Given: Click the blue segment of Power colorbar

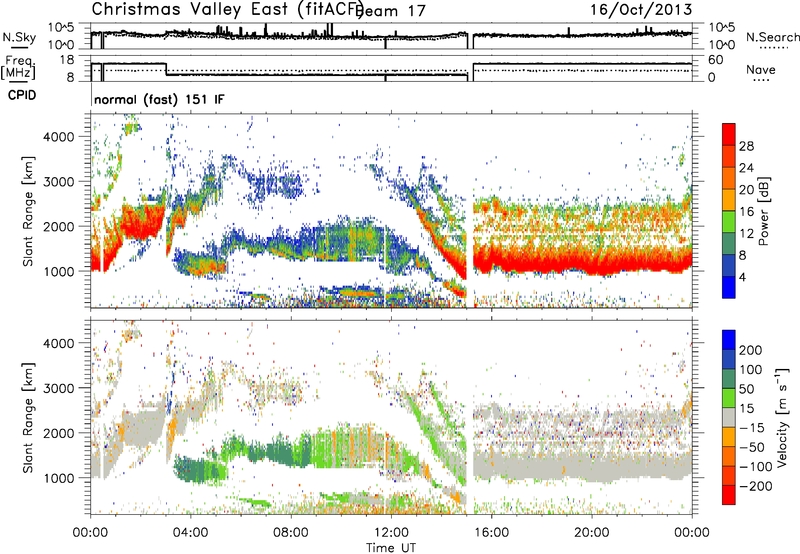Looking at the screenshot, I should pos(729,287).
